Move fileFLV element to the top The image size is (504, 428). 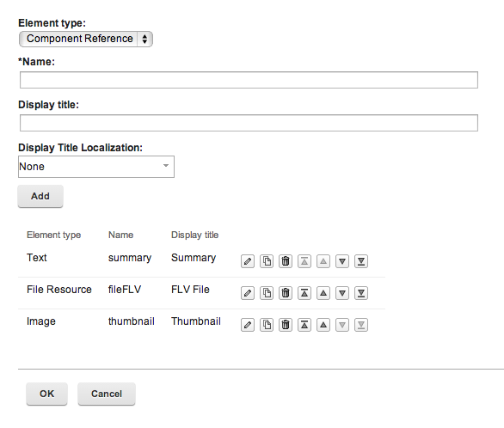pos(304,293)
